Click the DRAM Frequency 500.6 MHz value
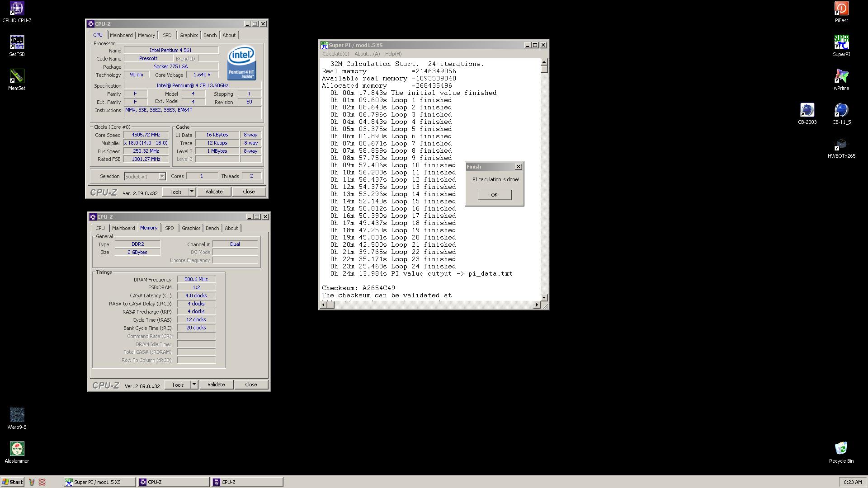 coord(196,279)
